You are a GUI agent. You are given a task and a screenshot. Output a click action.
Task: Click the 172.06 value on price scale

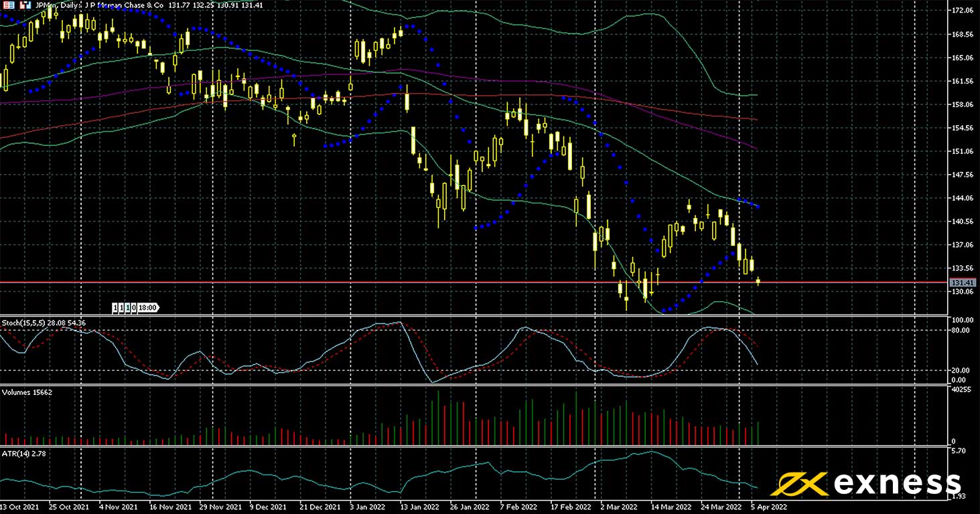(x=963, y=11)
